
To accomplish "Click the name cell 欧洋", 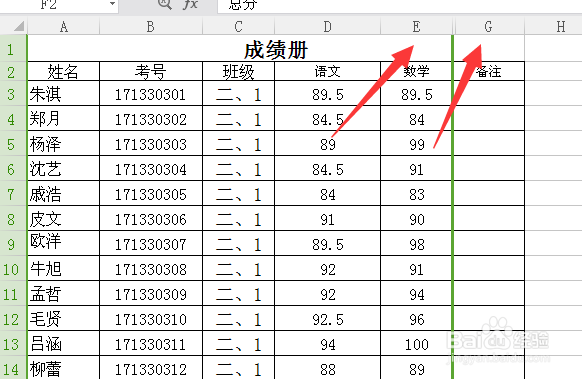I will [63, 244].
